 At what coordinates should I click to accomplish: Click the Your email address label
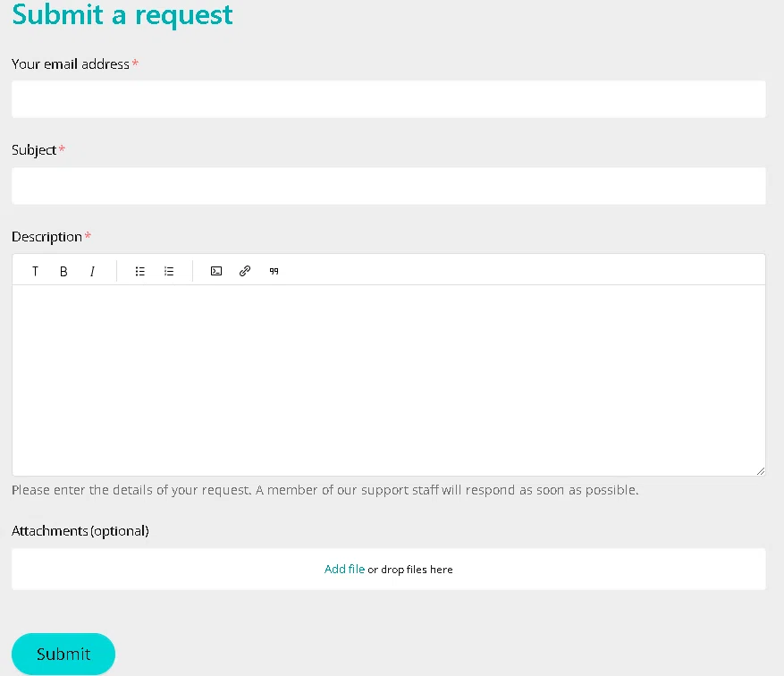pos(71,64)
